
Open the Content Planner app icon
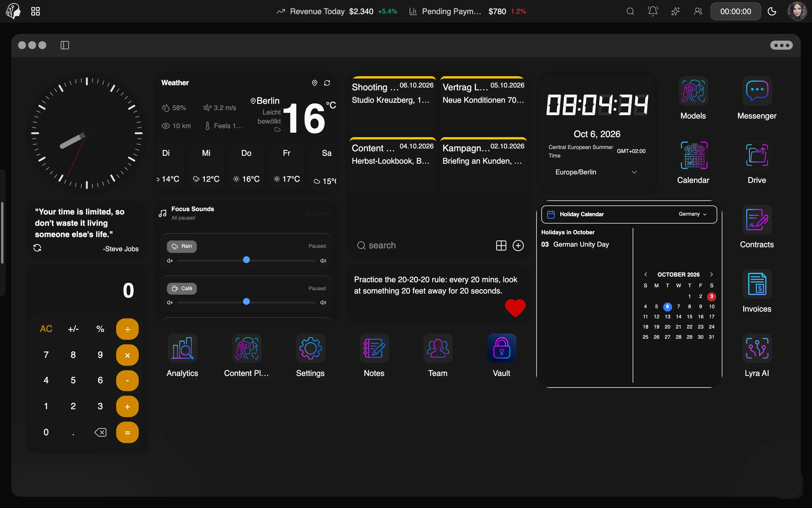pos(247,348)
